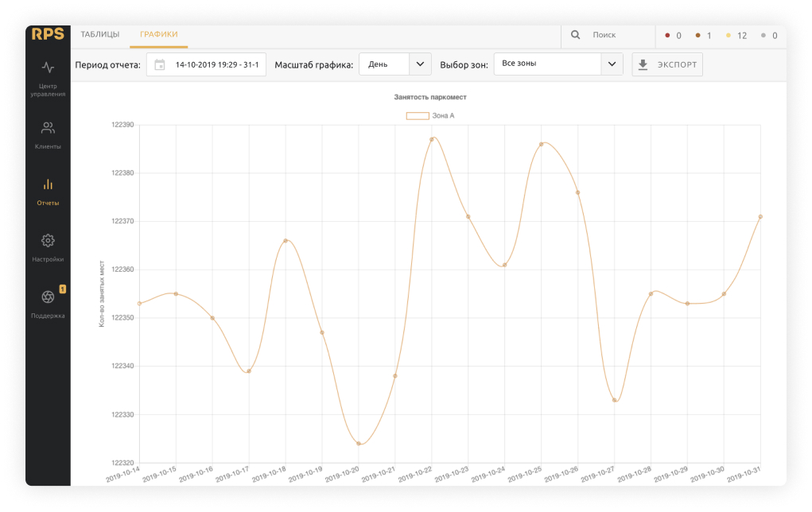This screenshot has width=812, height=512.
Task: Open the report period date range picker
Action: pyautogui.click(x=216, y=64)
